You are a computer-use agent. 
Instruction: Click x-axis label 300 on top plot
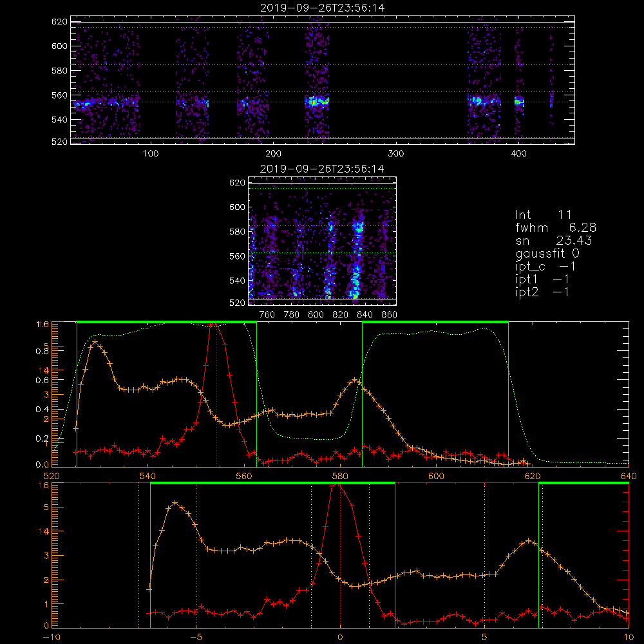(x=396, y=154)
